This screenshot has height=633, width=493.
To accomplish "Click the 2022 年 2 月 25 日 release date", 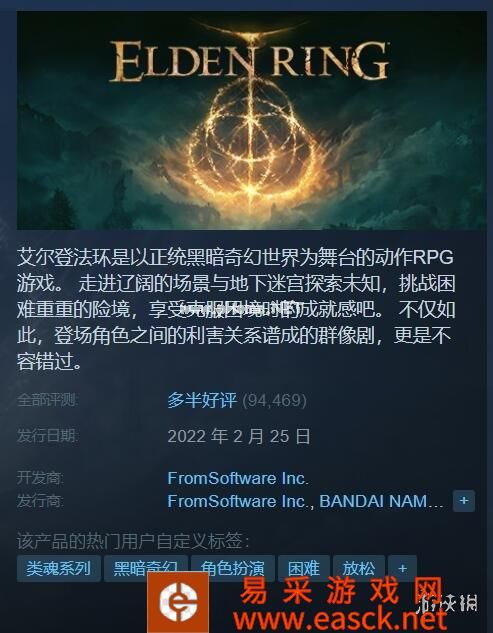I will point(239,436).
